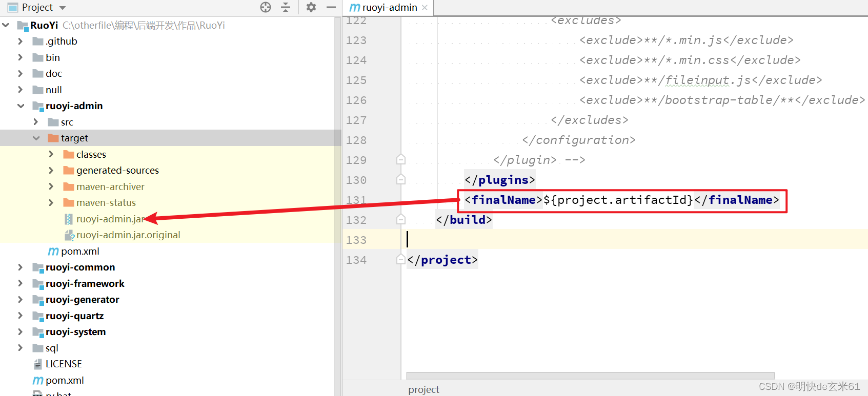
Task: Expand the maven-archiver folder
Action: [51, 186]
